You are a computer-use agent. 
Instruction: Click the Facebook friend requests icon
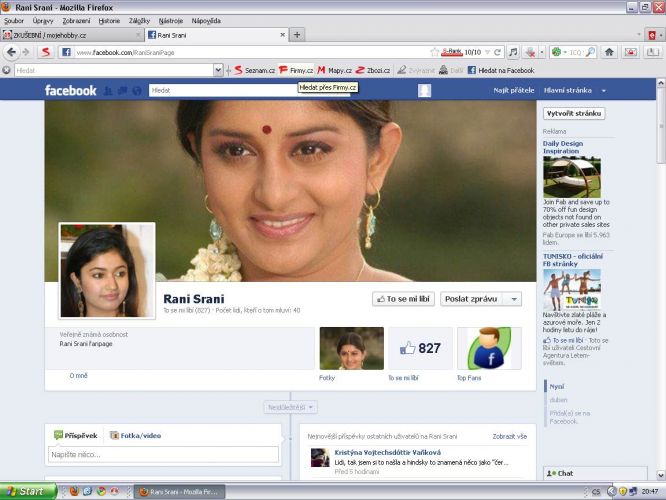tap(108, 90)
